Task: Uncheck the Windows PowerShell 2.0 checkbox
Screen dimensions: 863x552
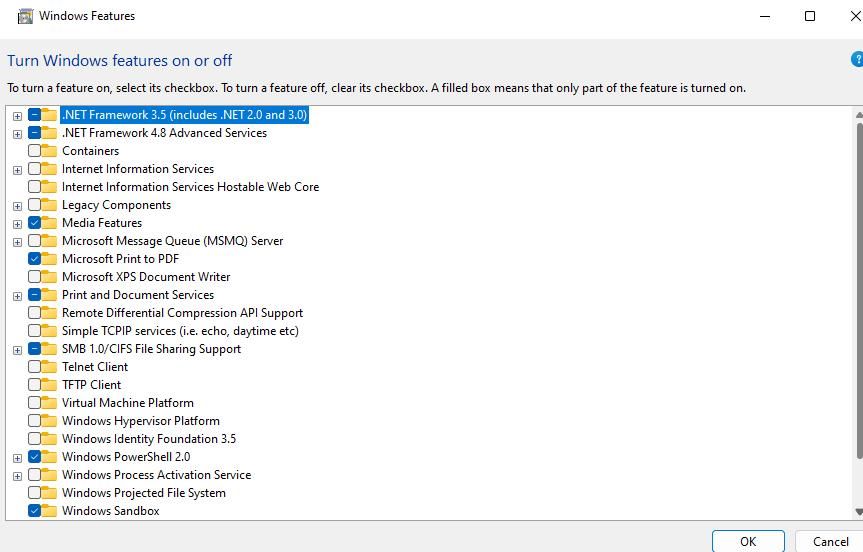Action: pyautogui.click(x=34, y=457)
